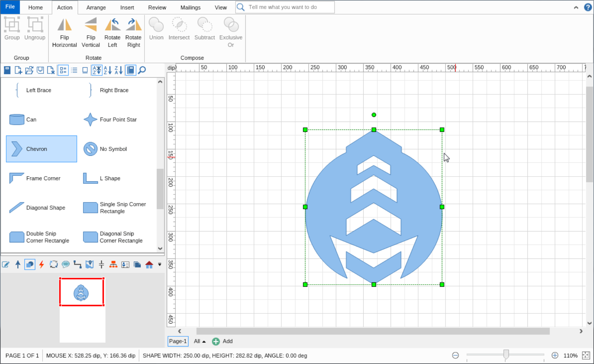Apply the Subtract compose operation
The width and height of the screenshot is (594, 364).
point(205,29)
